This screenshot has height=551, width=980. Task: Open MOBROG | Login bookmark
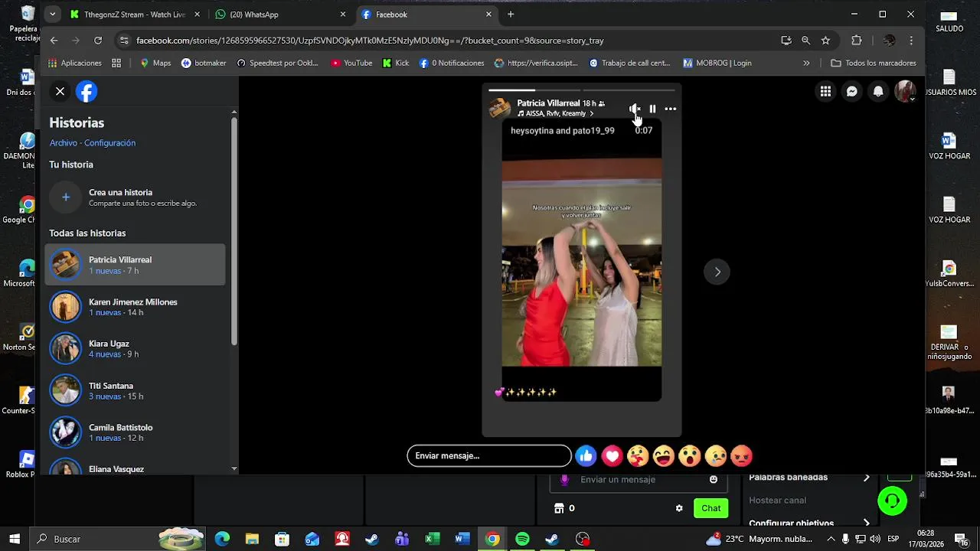point(717,64)
